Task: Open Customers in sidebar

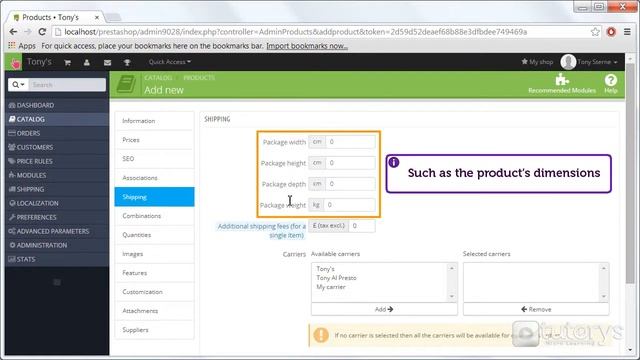Action: click(x=57, y=147)
